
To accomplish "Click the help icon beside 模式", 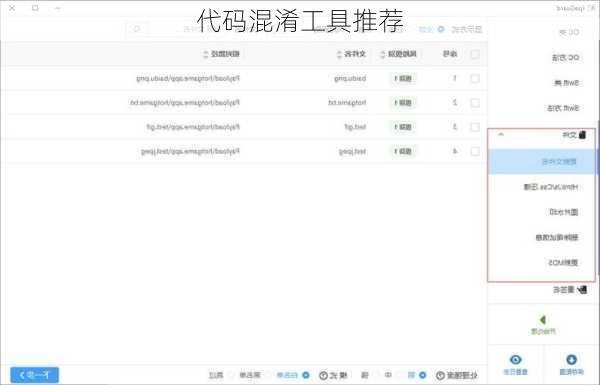I will [x=323, y=375].
